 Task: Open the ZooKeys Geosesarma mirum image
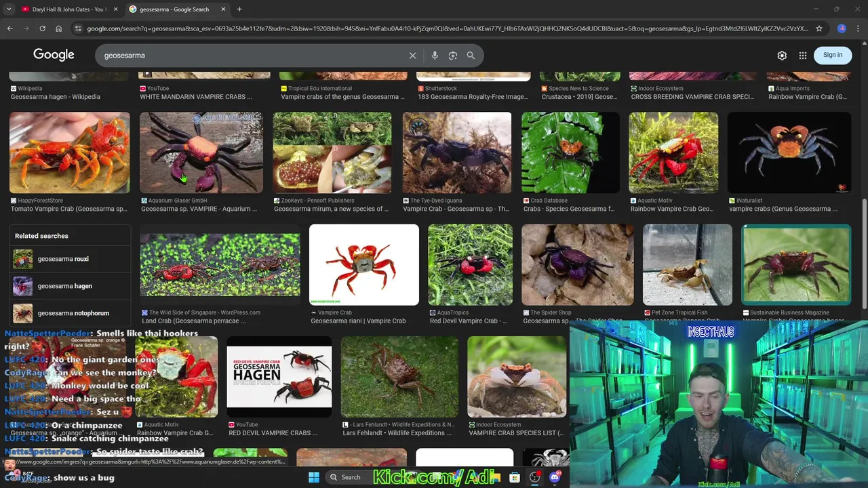[332, 152]
